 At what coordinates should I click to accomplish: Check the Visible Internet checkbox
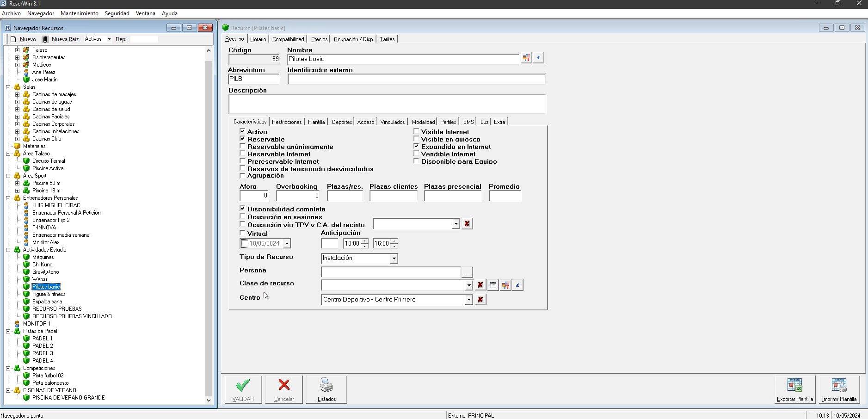pos(416,131)
